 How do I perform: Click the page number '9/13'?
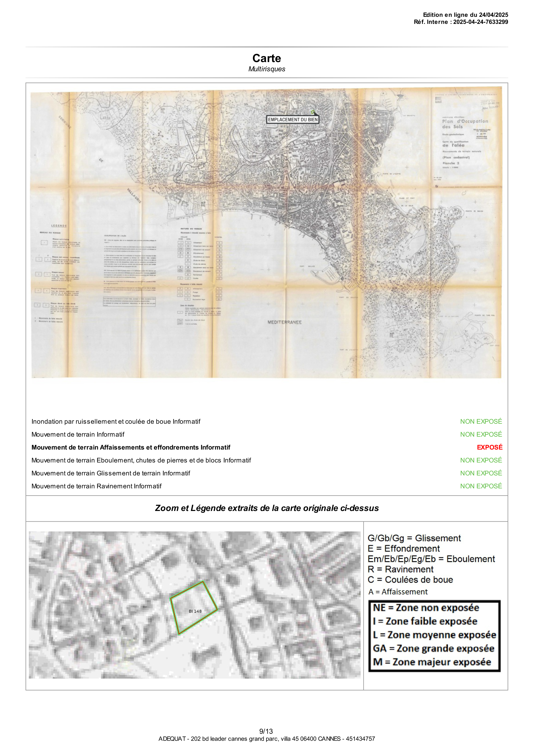(266, 731)
